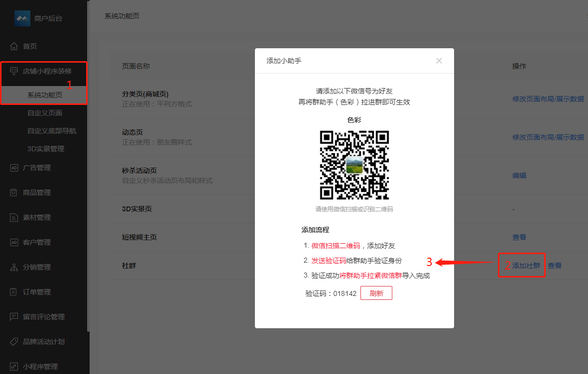Click the 商户后台 logo icon
The image size is (588, 374).
point(22,18)
